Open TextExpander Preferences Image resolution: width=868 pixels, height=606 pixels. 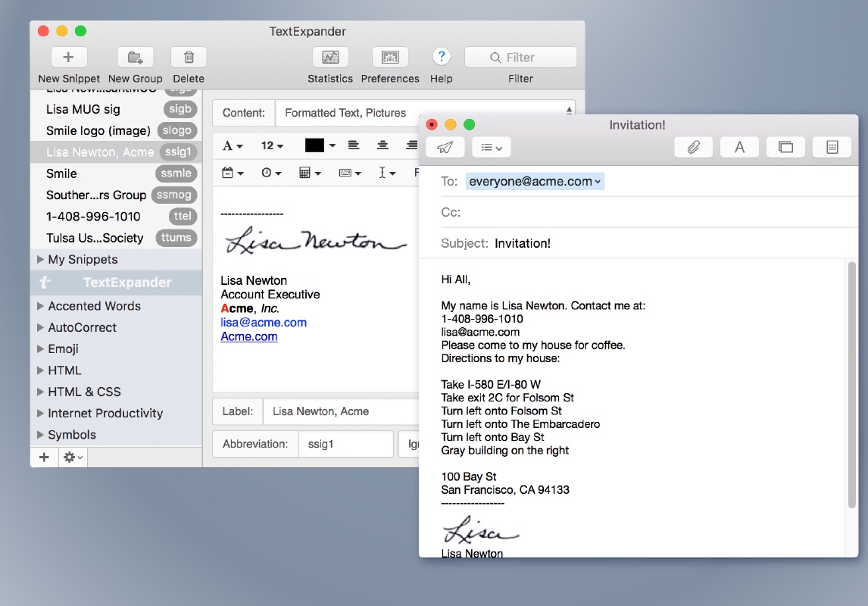coord(390,58)
